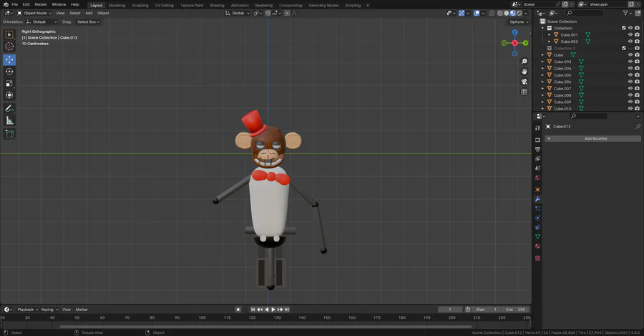644x336 pixels.
Task: Select the Move tool
Action: pos(9,59)
